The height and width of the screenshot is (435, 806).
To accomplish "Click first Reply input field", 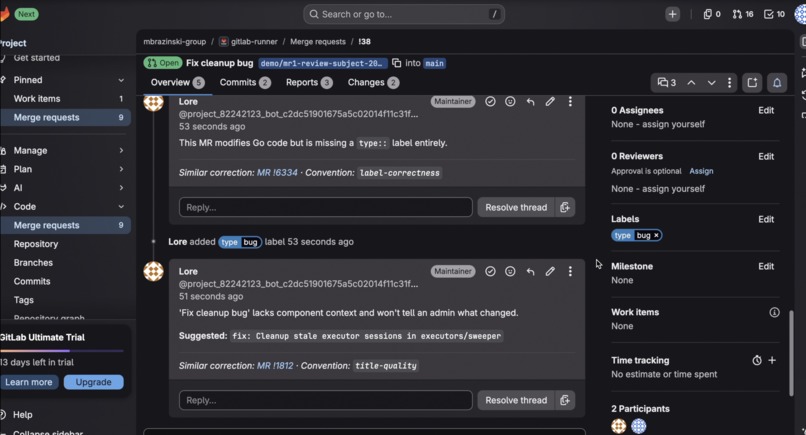I will click(325, 207).
